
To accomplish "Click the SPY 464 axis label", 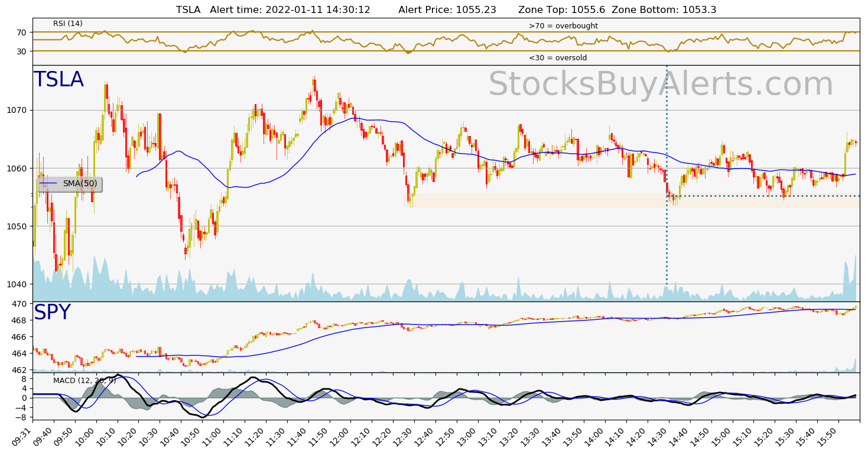I will click(19, 353).
